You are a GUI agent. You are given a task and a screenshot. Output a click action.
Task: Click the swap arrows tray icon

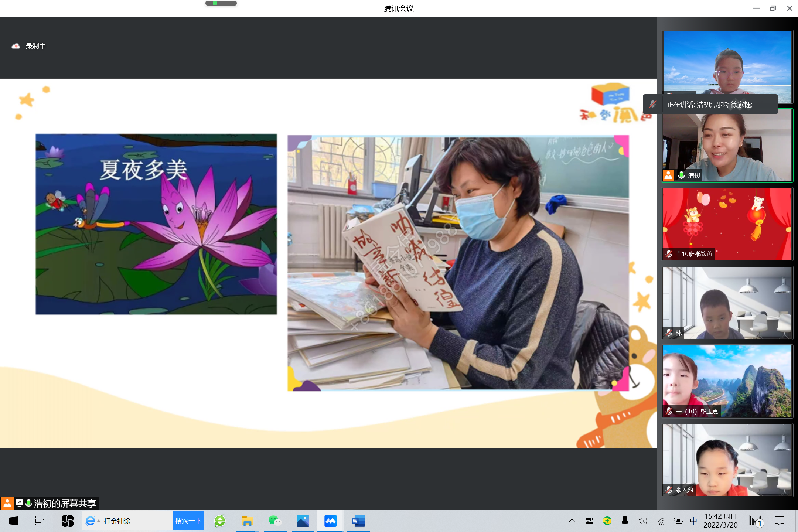(590, 521)
